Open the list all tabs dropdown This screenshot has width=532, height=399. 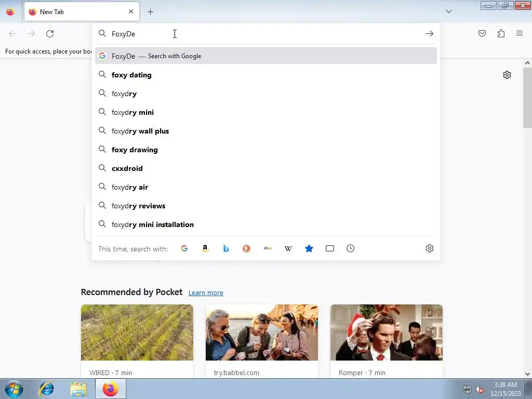coord(448,11)
